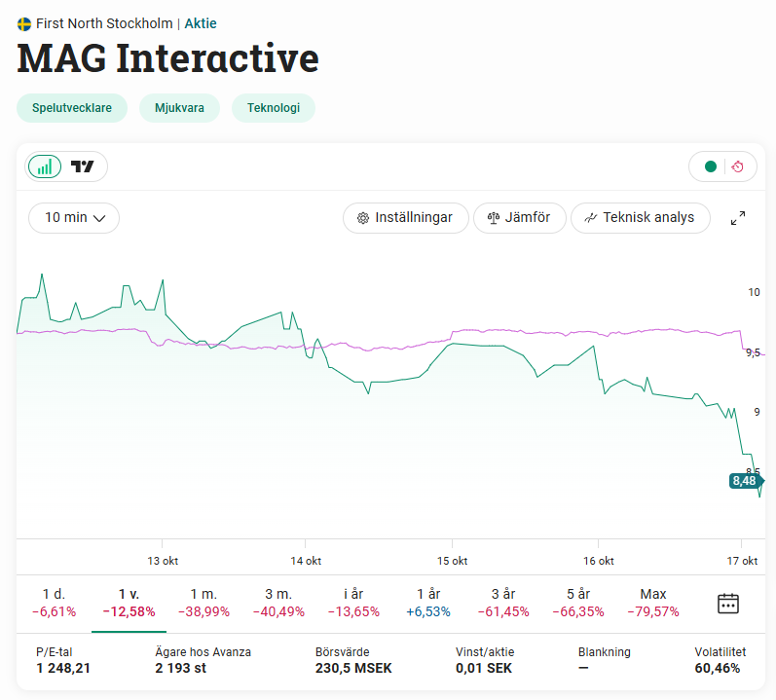
Task: Click the Swedish flag icon
Action: tap(24, 23)
